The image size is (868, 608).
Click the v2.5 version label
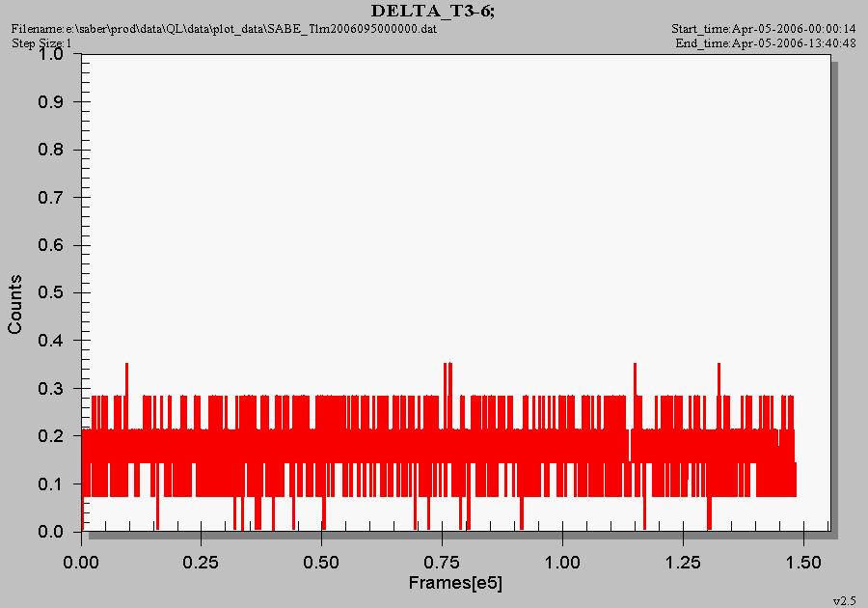click(844, 601)
